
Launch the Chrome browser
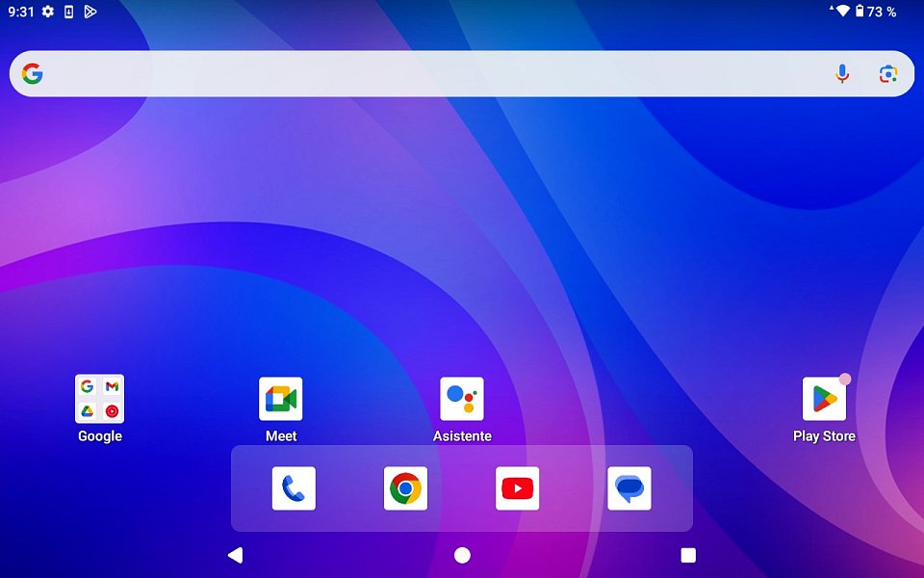click(405, 488)
